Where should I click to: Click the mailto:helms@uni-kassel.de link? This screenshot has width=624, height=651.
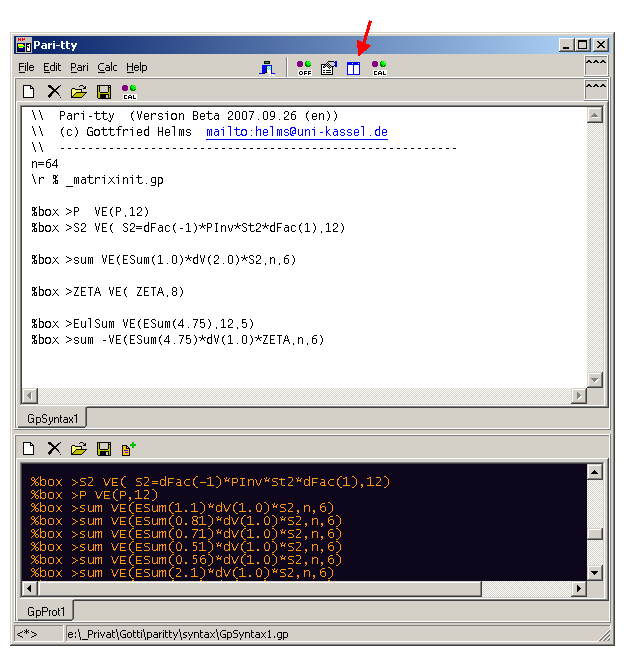click(x=296, y=132)
